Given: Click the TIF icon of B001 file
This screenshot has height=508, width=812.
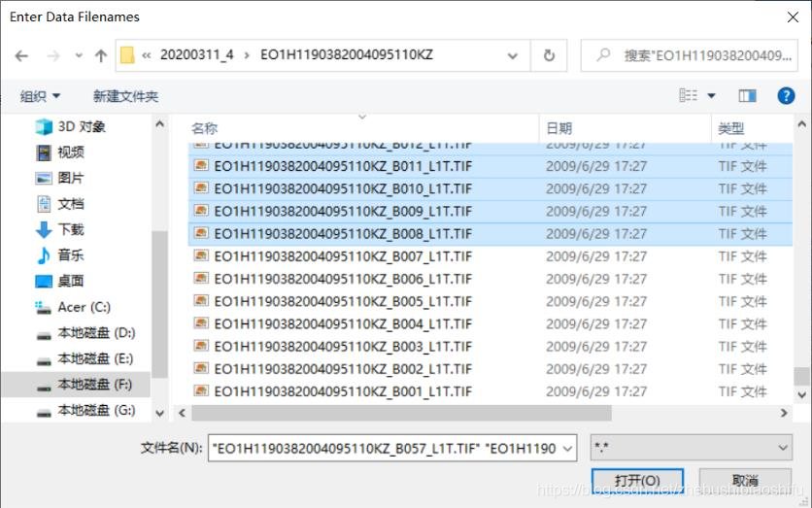Looking at the screenshot, I should click(201, 390).
